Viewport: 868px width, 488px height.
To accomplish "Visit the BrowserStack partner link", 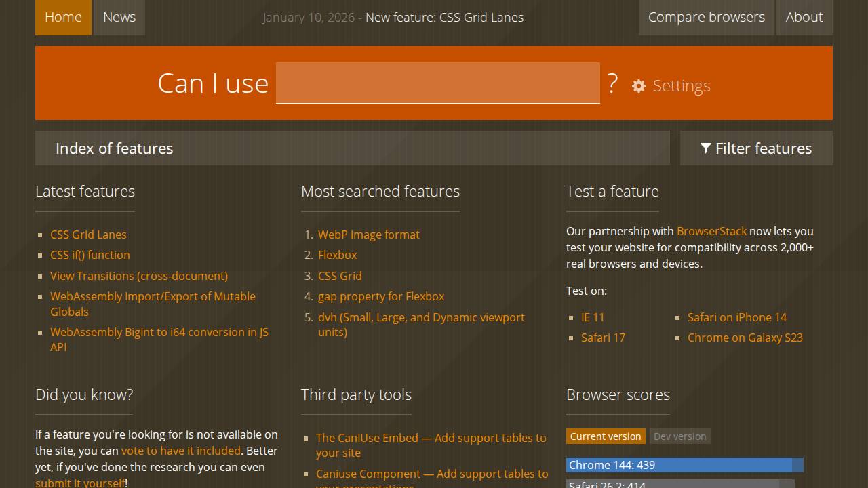I will coord(711,231).
